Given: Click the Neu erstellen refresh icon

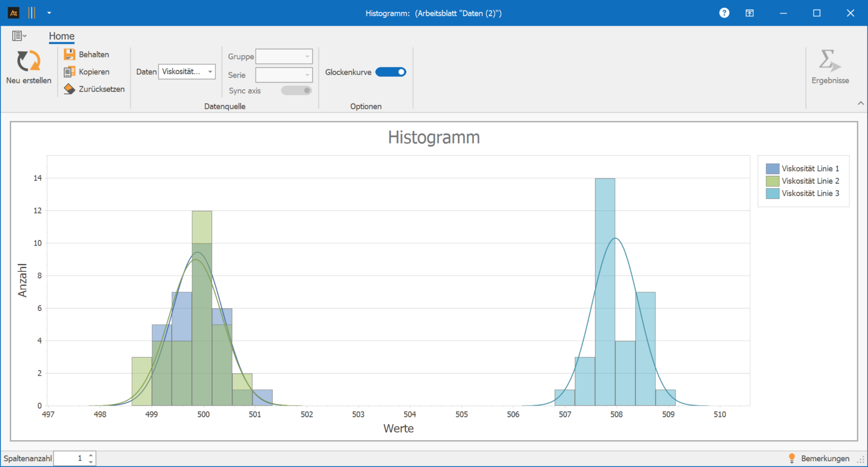Looking at the screenshot, I should 28,61.
